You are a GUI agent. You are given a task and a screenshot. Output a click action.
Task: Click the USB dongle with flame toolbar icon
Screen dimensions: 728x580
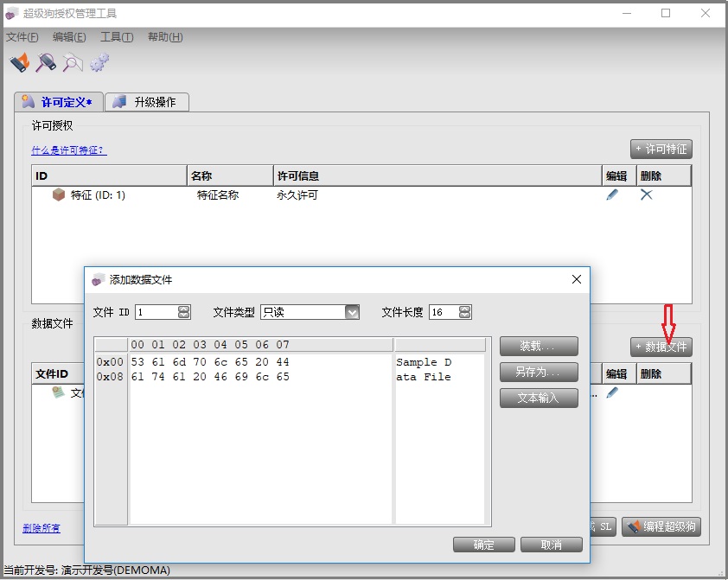pyautogui.click(x=19, y=62)
